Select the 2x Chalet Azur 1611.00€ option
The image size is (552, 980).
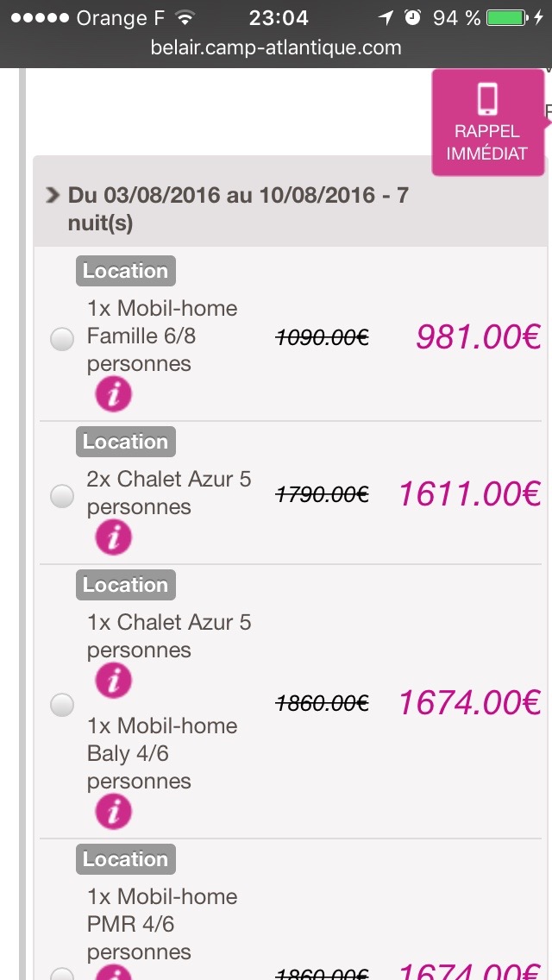tap(62, 496)
